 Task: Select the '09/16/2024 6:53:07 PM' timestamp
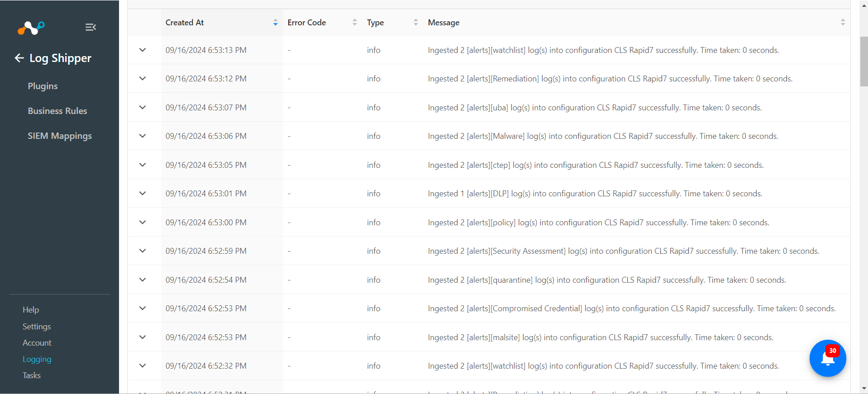[x=206, y=108]
